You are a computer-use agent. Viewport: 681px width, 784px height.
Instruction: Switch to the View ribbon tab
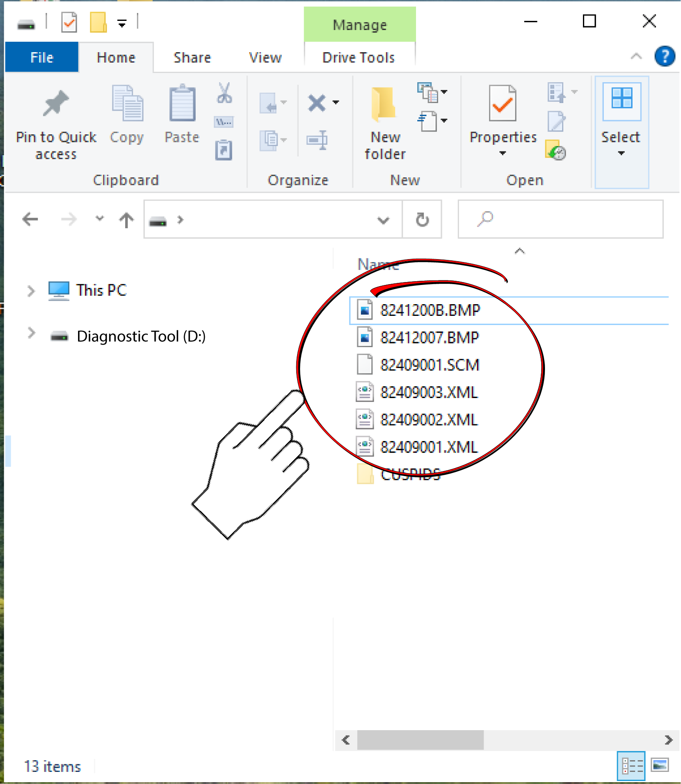265,58
